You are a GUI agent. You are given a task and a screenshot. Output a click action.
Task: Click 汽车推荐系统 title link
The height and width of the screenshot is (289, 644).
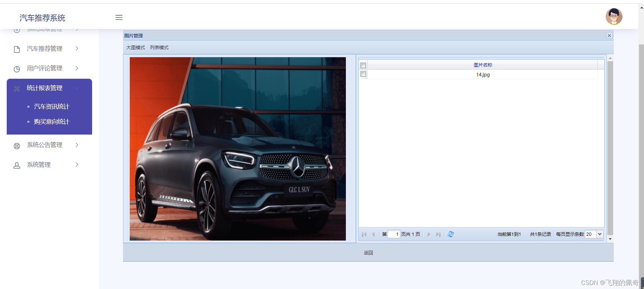42,18
